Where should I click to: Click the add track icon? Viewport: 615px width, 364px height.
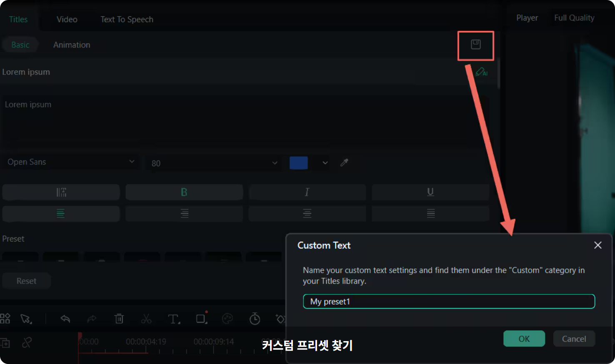click(x=5, y=343)
